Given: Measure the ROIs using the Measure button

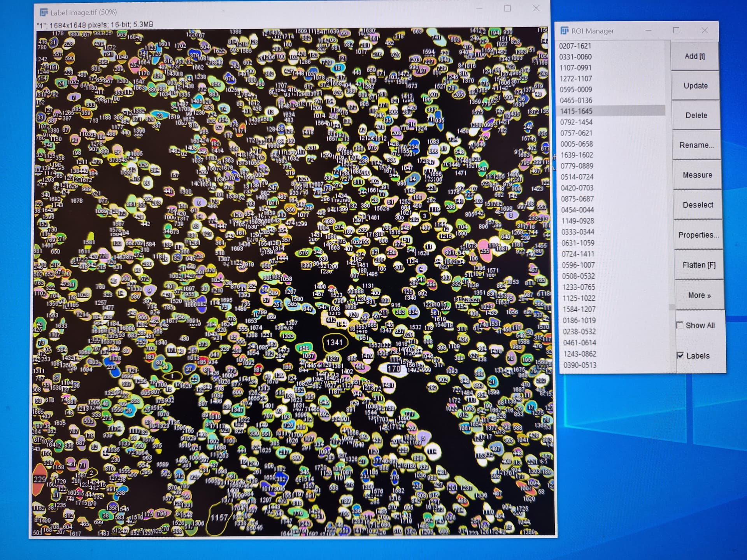Looking at the screenshot, I should tap(697, 175).
